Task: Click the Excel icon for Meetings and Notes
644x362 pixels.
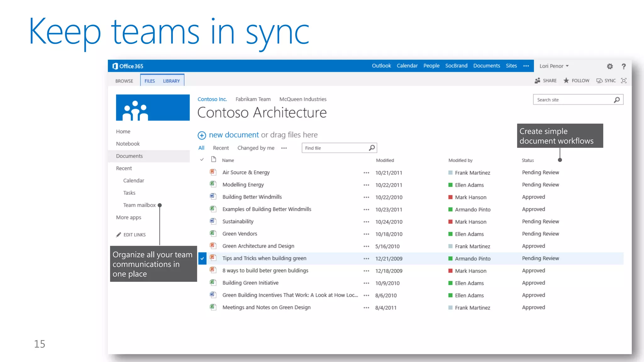Action: click(213, 307)
